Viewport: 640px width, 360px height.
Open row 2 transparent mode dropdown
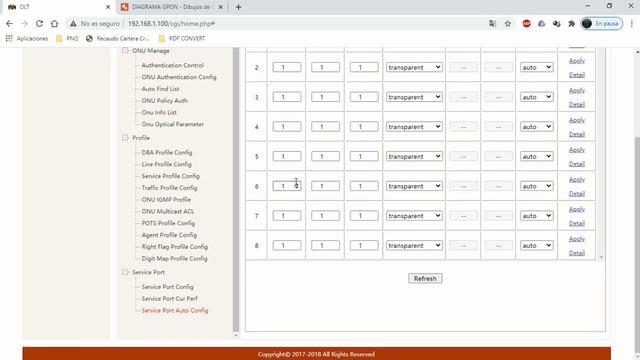pyautogui.click(x=414, y=67)
